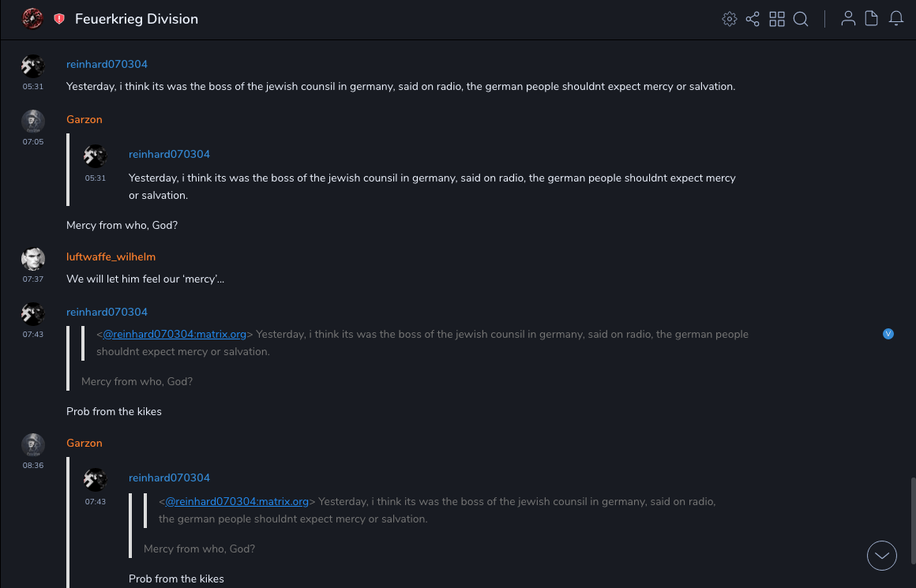
Task: Jump to bottom with the down-chevron button
Action: [882, 556]
